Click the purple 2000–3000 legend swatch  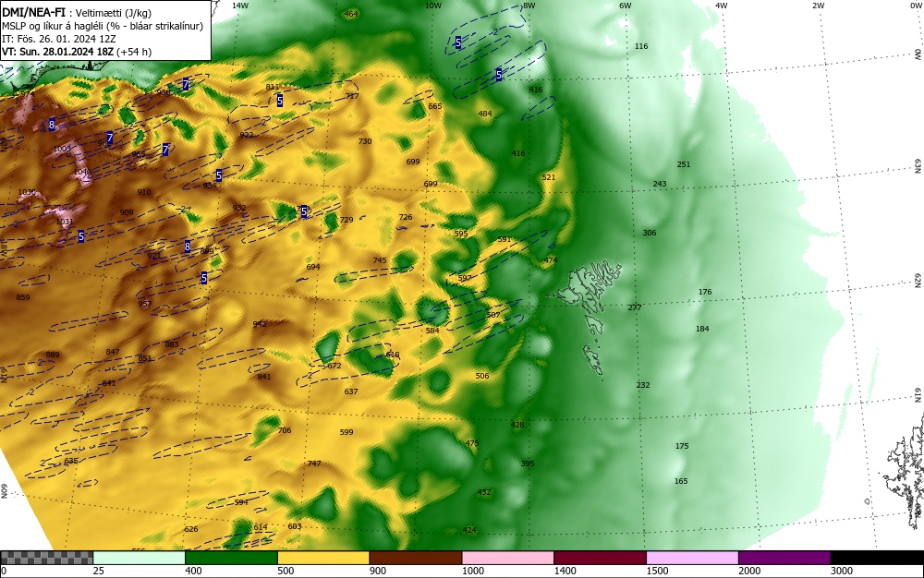coord(784,558)
